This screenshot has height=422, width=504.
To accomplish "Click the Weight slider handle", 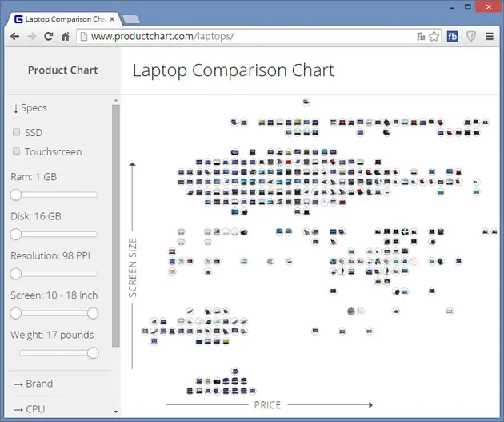I will (x=93, y=353).
